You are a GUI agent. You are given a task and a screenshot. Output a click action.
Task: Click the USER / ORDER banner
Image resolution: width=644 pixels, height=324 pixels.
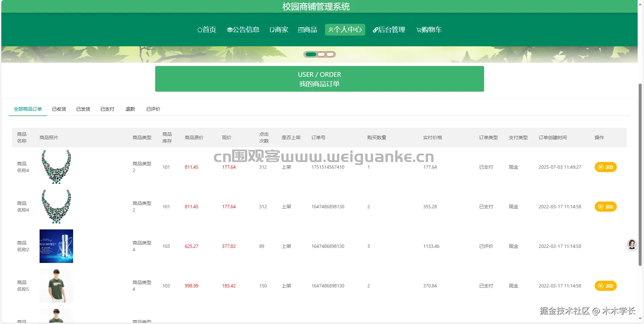click(319, 79)
